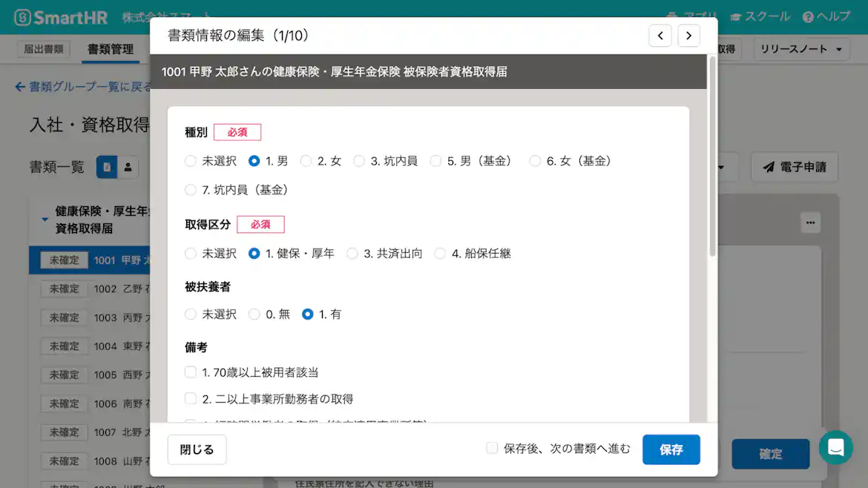This screenshot has height=488, width=868.
Task: Select radio option 2. 女 under 種別
Action: pos(306,160)
